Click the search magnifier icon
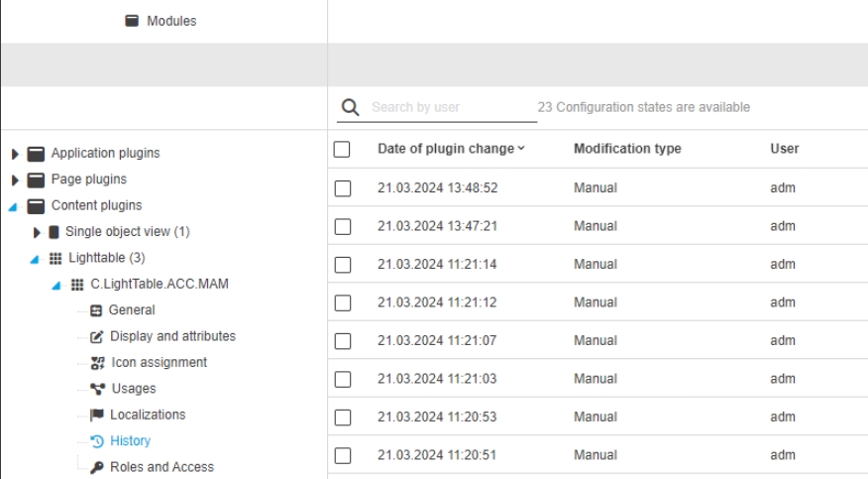The height and width of the screenshot is (479, 868). click(x=349, y=107)
